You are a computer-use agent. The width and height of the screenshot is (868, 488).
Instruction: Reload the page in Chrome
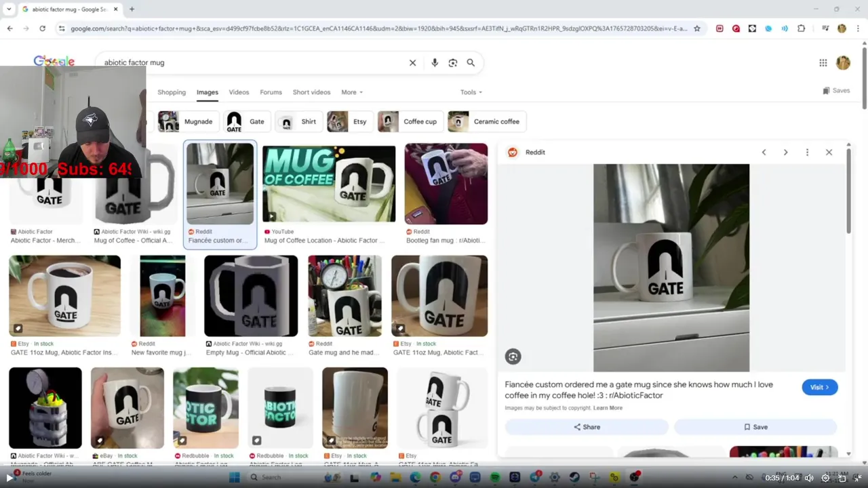point(42,28)
